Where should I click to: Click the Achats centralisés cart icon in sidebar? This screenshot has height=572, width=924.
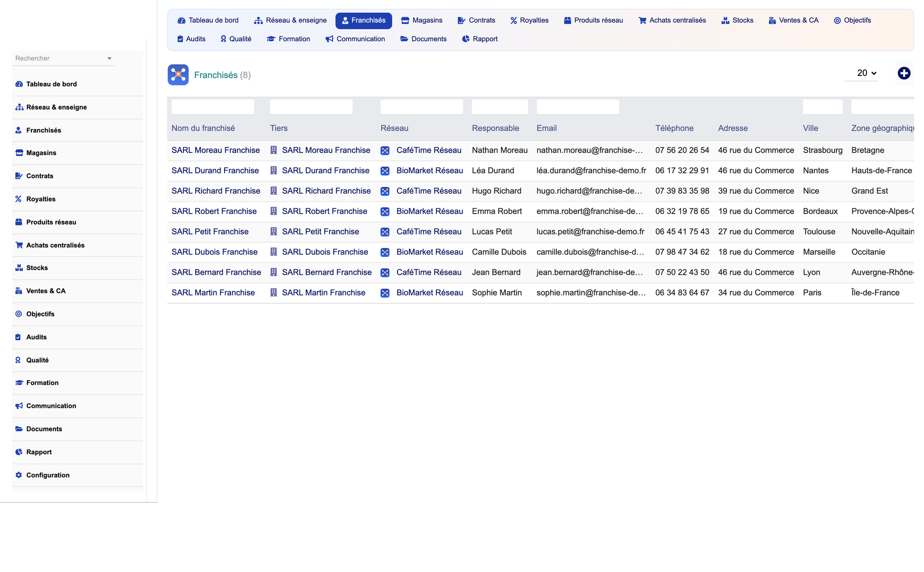coord(19,245)
